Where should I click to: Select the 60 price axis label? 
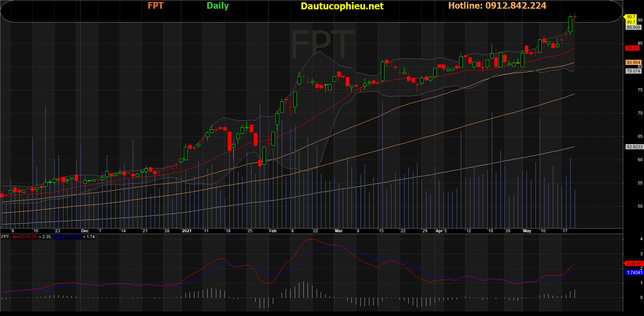pos(640,160)
